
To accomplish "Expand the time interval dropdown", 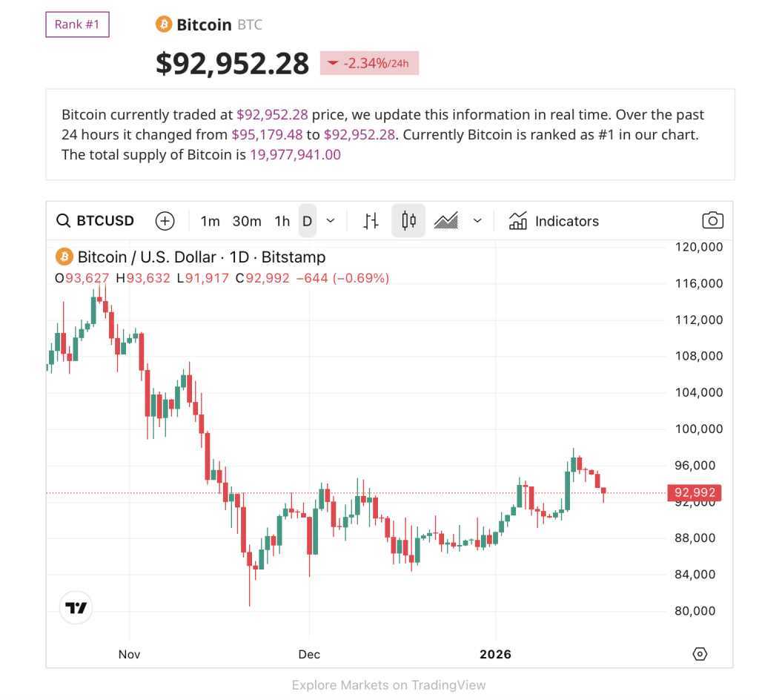I will click(x=331, y=221).
